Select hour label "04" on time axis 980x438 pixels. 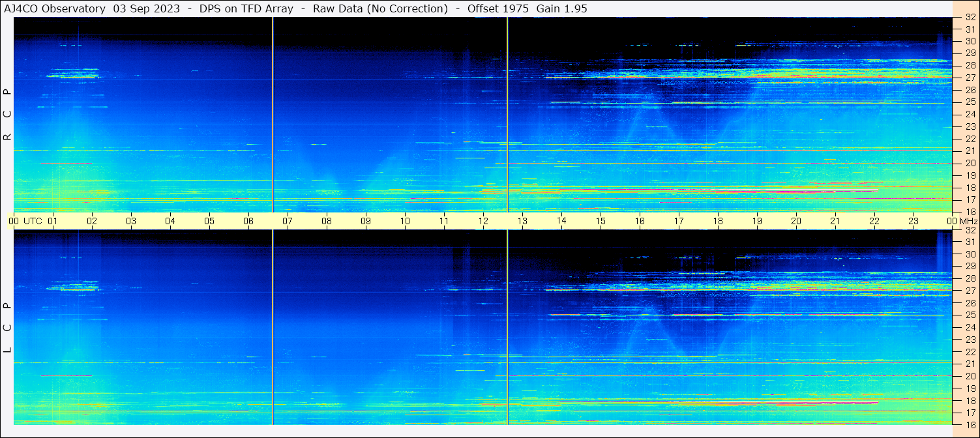(170, 221)
